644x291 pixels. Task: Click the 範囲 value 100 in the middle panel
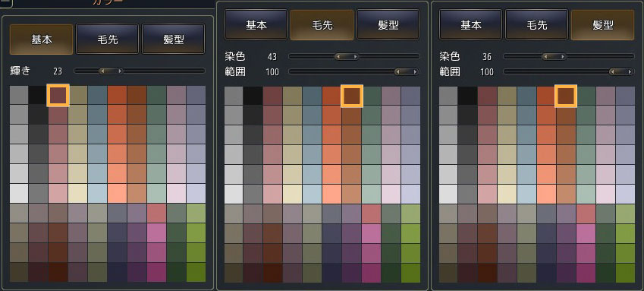click(x=272, y=72)
